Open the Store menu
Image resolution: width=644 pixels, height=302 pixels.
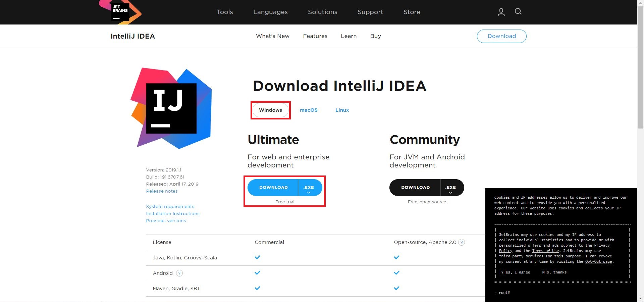(x=412, y=12)
